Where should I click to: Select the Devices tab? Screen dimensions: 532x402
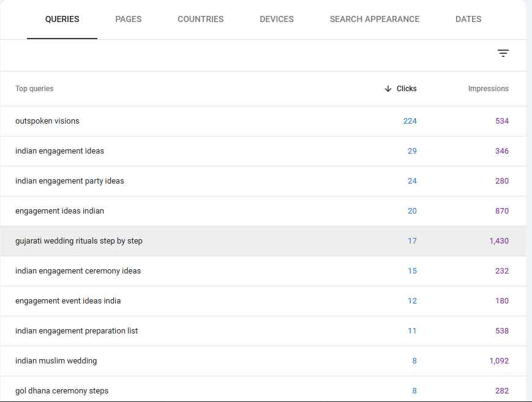point(276,19)
